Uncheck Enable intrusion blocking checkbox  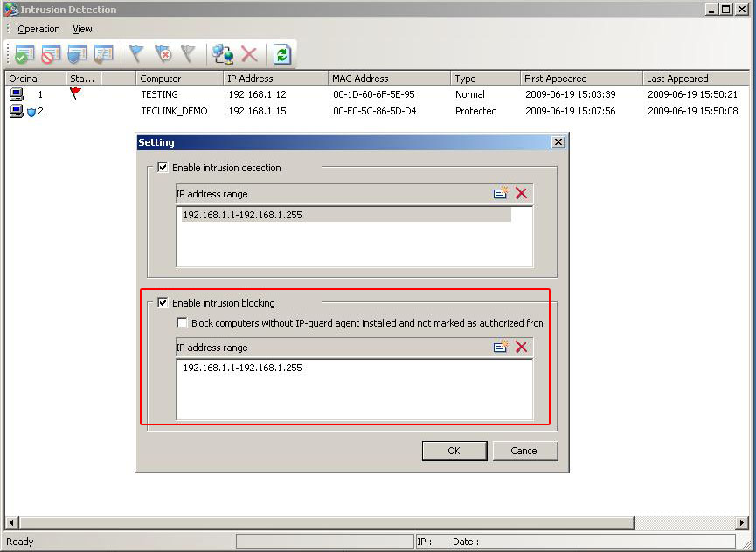coord(163,303)
